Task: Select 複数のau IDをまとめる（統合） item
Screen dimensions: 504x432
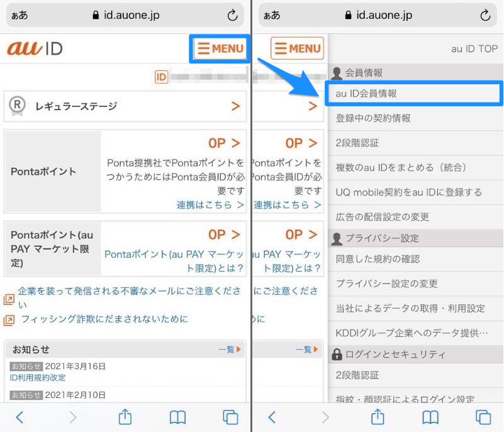Action: click(x=416, y=167)
